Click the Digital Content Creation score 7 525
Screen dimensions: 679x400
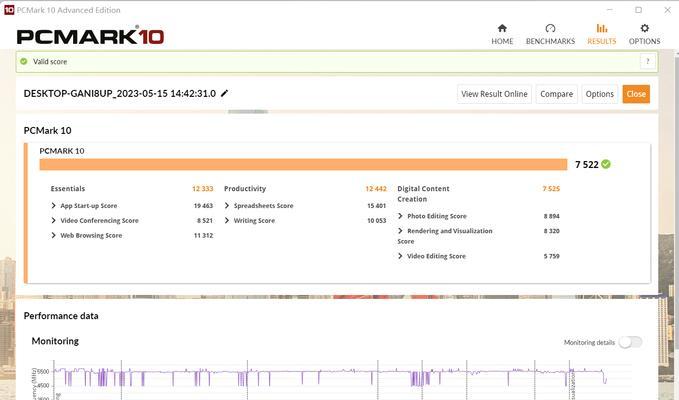click(551, 189)
